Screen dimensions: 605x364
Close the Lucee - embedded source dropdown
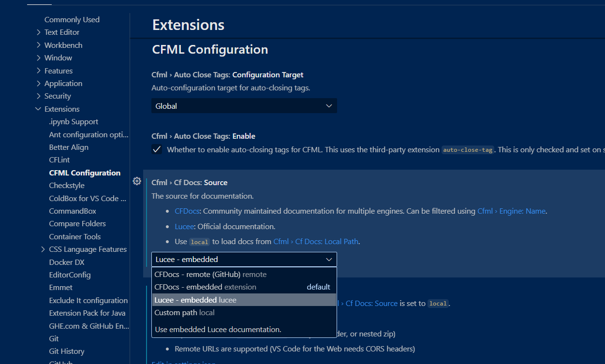pos(244,260)
